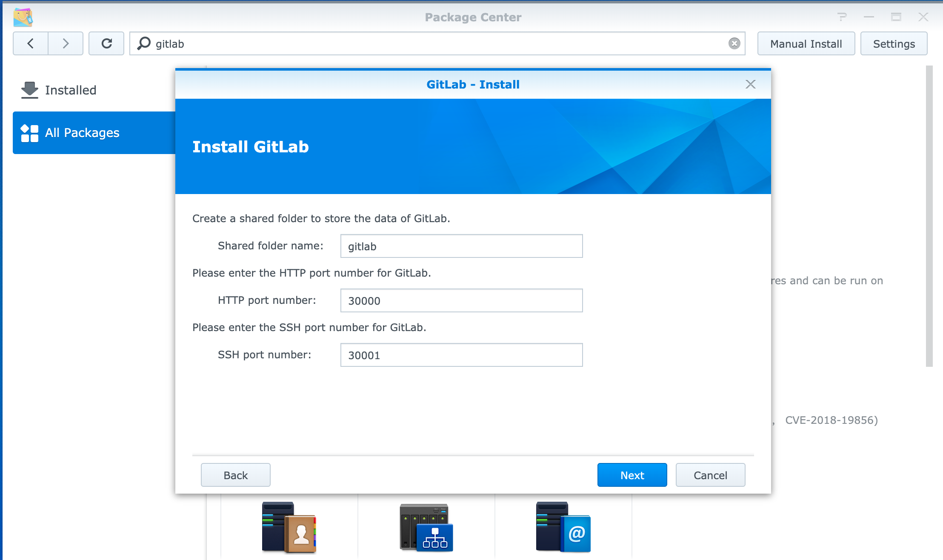The width and height of the screenshot is (943, 560).
Task: Open the Installed packages tab
Action: tap(70, 90)
